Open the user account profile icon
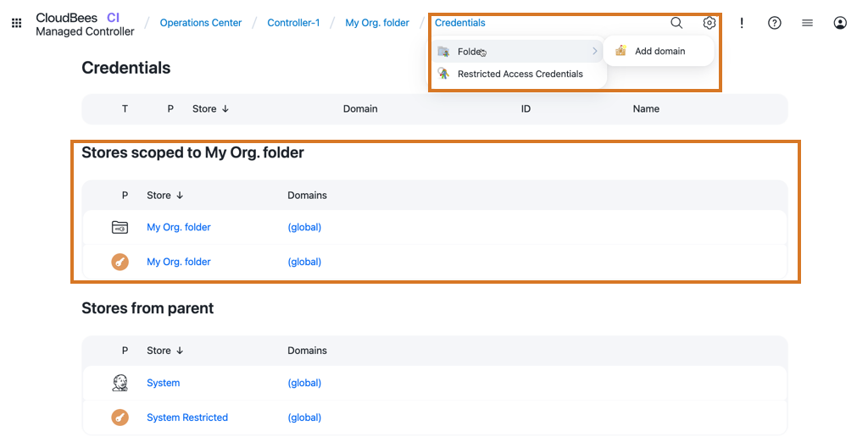The width and height of the screenshot is (868, 437). point(840,23)
